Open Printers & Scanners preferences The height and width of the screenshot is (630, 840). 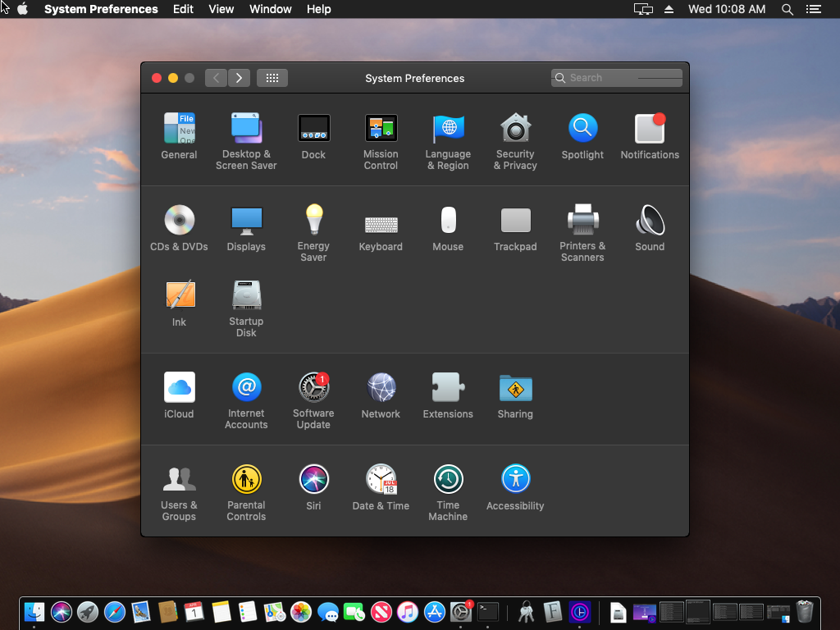[582, 221]
